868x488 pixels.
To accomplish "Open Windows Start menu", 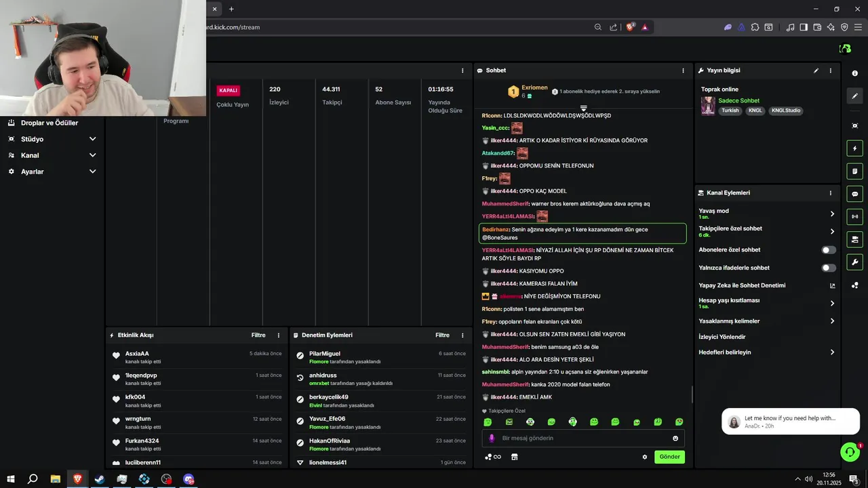I will (10, 479).
